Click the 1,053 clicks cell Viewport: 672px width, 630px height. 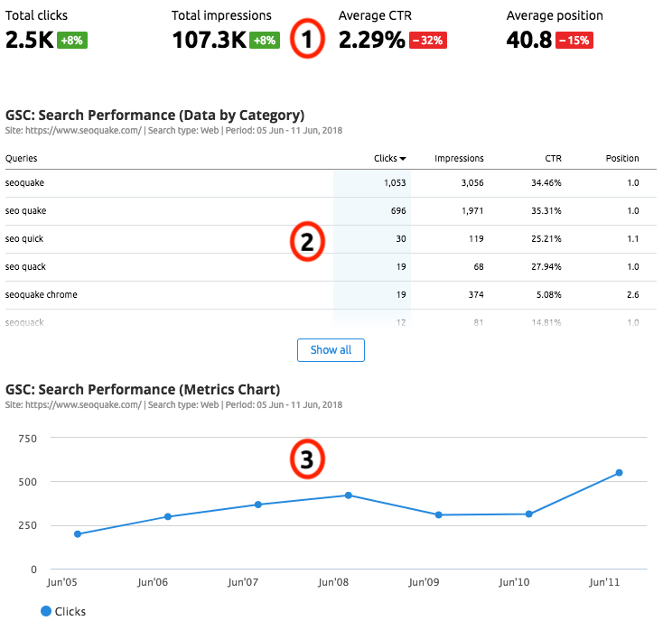coord(395,183)
